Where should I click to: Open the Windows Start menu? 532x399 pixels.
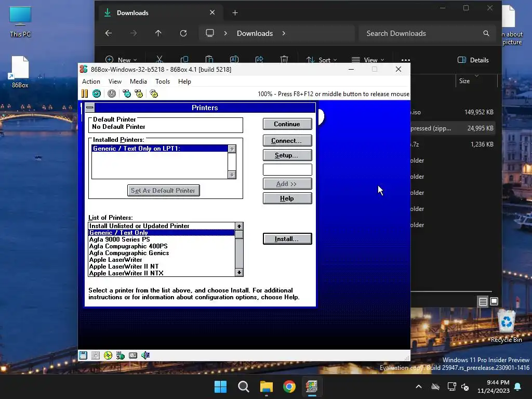click(220, 387)
